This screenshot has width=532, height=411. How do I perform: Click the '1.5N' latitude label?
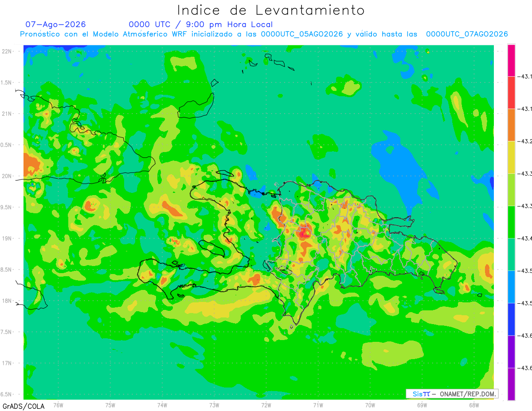[x=7, y=83]
